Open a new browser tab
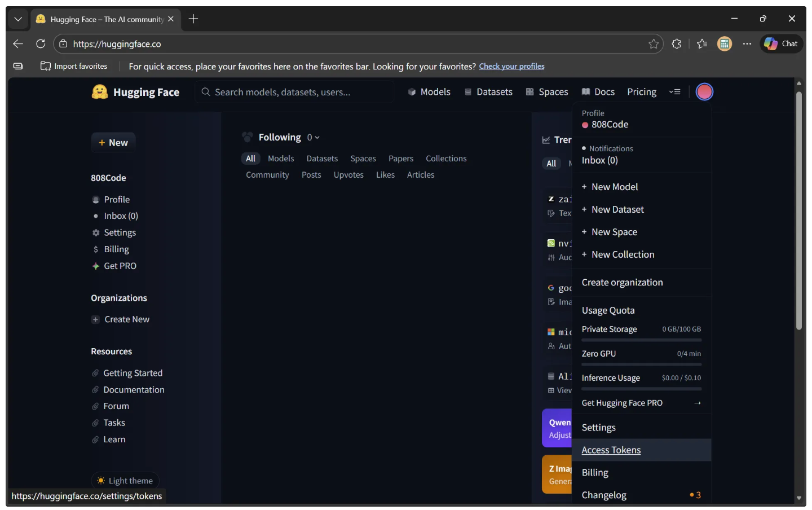The image size is (812, 510). point(193,19)
